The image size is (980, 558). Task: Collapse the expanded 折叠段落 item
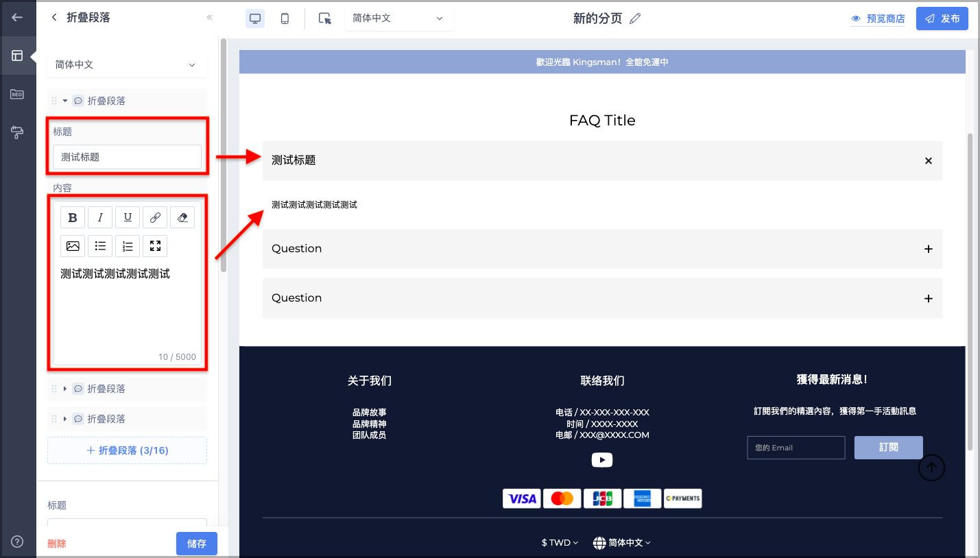[65, 101]
